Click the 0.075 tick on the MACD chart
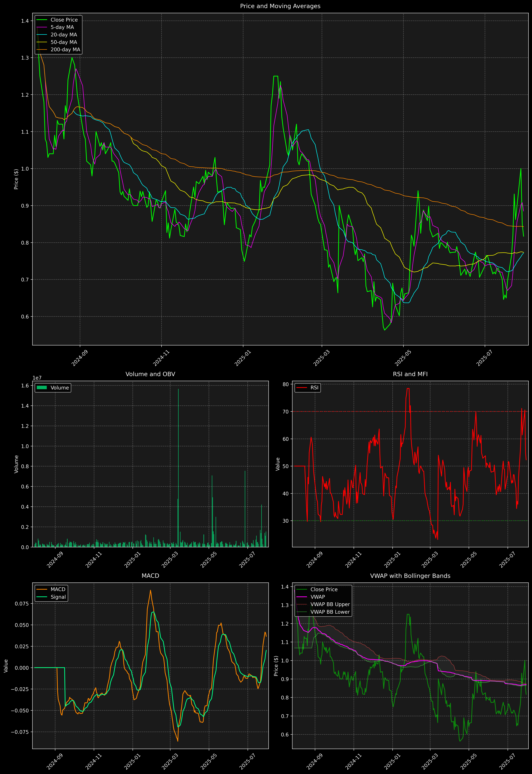Image resolution: width=532 pixels, height=774 pixels. (22, 604)
